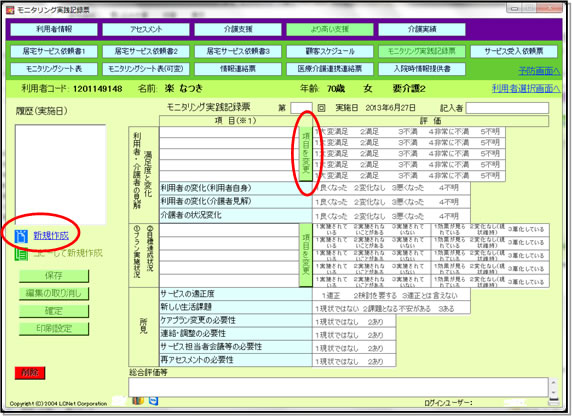Open the 介護実績 tab
Viewport: 572px width, 416px height.
(422, 29)
